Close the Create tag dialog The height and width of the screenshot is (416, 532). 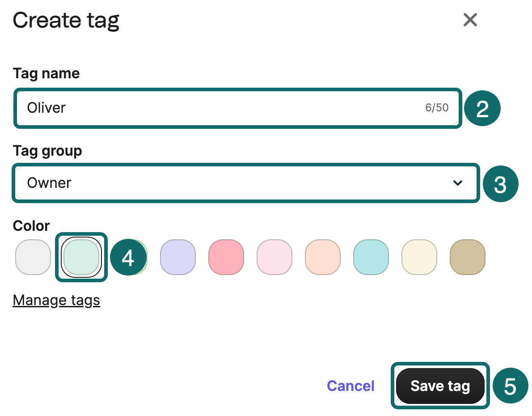470,20
